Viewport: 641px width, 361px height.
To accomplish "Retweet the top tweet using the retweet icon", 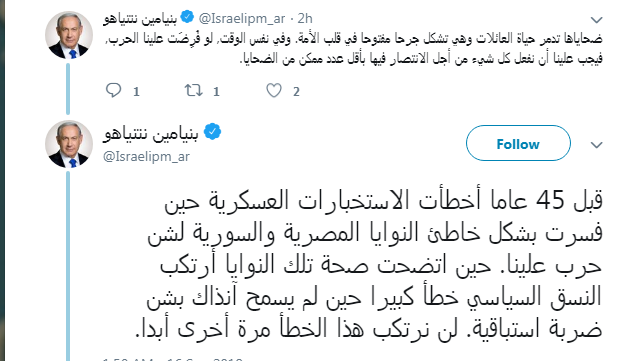I will point(193,90).
